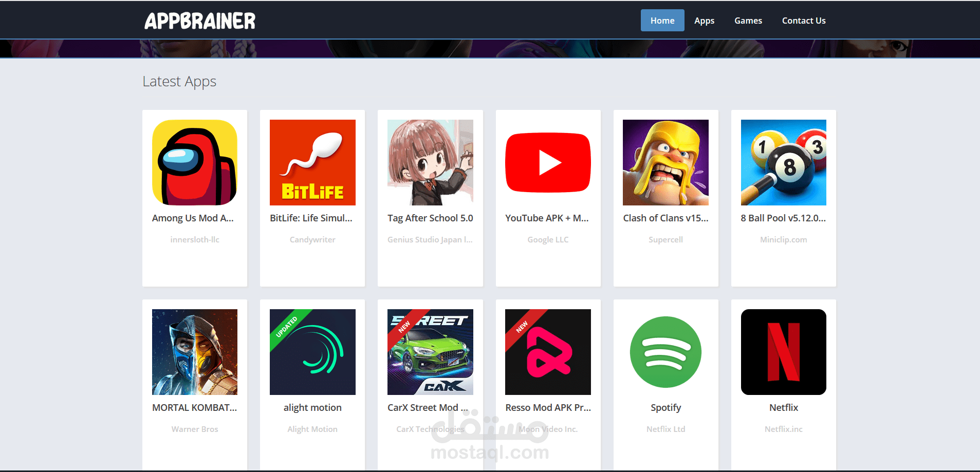
Task: Open the YouTube play logo icon
Action: tap(548, 162)
